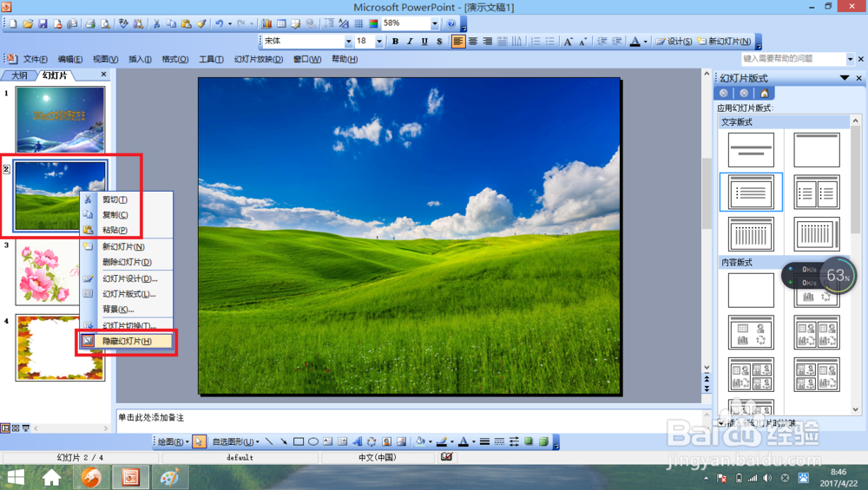Viewport: 868px width, 490px height.
Task: Choose 隐藏幻灯片(H) from context menu
Action: pos(126,341)
